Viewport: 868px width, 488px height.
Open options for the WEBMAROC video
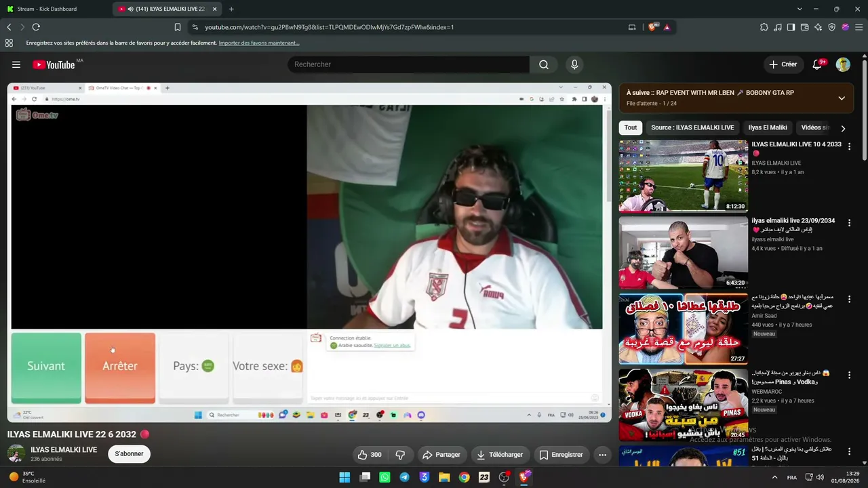pyautogui.click(x=849, y=375)
